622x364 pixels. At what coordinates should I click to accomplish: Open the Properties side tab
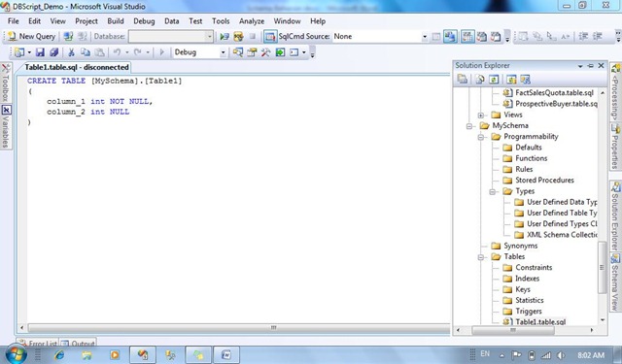[x=615, y=147]
